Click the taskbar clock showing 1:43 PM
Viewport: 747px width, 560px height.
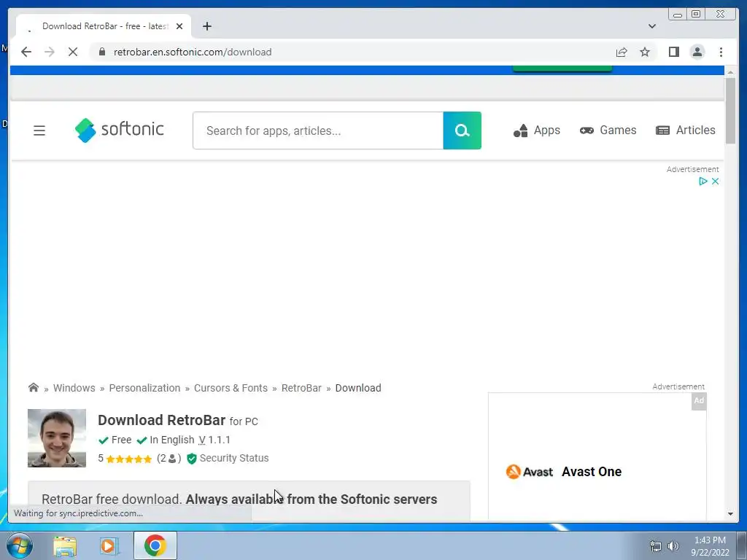point(710,546)
